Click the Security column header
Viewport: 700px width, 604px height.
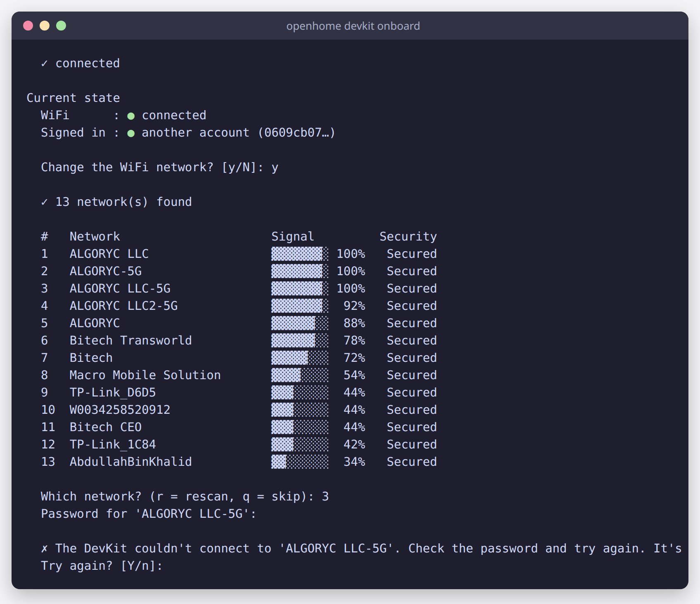click(x=408, y=236)
